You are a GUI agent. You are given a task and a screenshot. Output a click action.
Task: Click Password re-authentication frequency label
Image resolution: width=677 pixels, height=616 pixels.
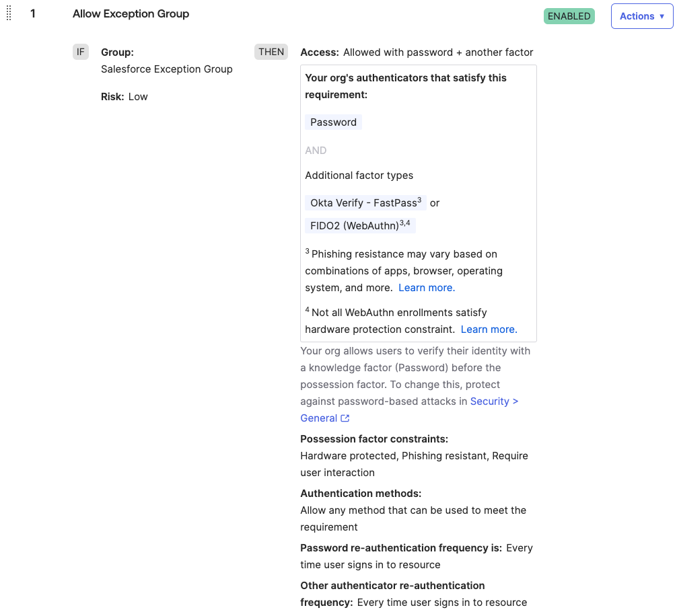point(401,548)
